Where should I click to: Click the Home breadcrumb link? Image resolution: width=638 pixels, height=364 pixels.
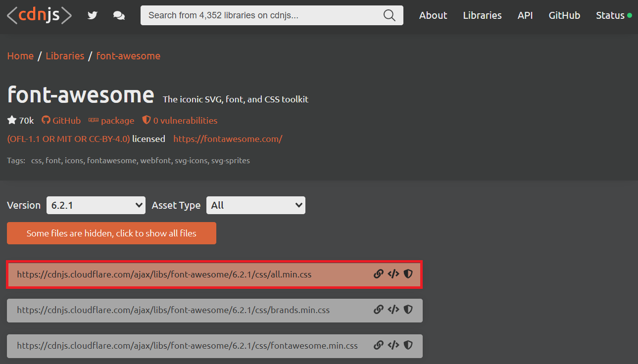[x=20, y=56]
